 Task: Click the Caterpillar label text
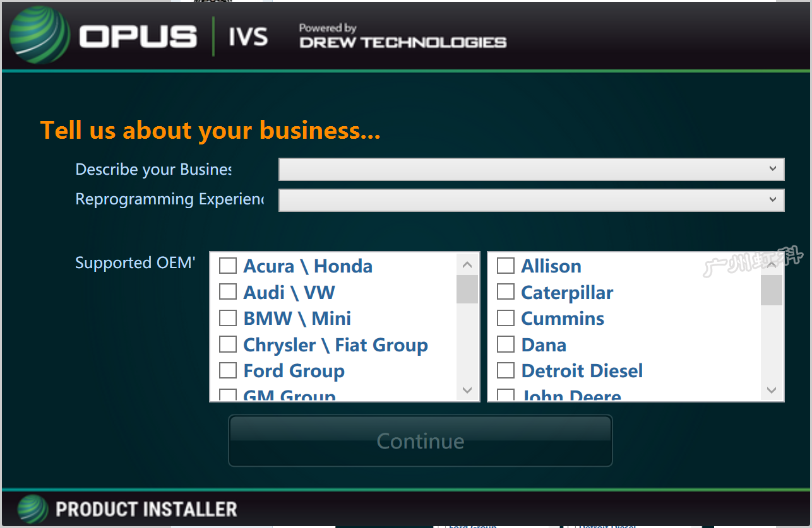[567, 293]
